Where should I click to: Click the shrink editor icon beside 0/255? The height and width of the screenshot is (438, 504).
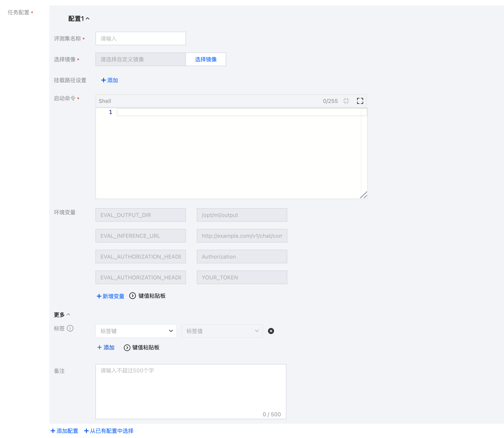pyautogui.click(x=346, y=101)
